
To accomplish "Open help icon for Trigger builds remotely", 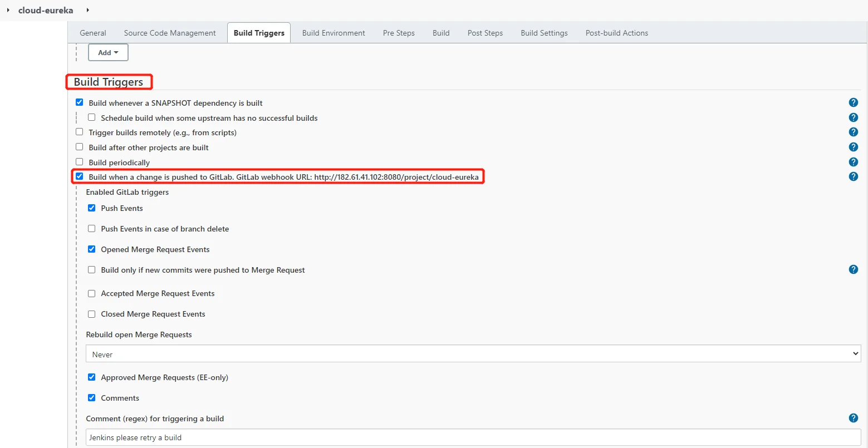I will [x=853, y=132].
